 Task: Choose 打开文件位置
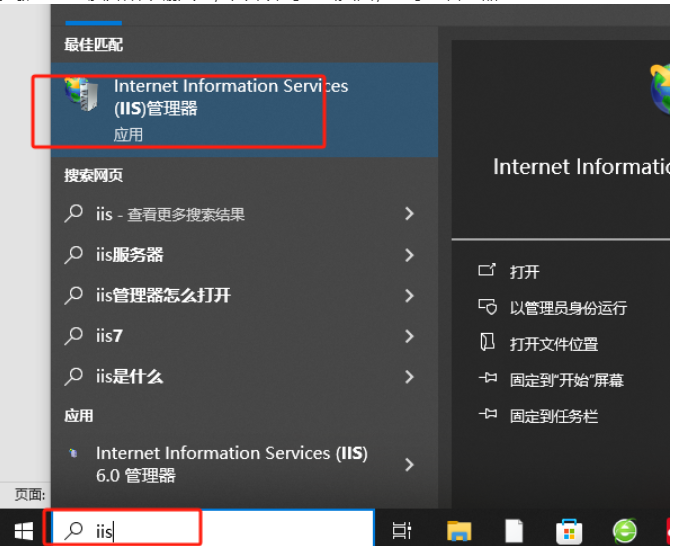tap(554, 344)
